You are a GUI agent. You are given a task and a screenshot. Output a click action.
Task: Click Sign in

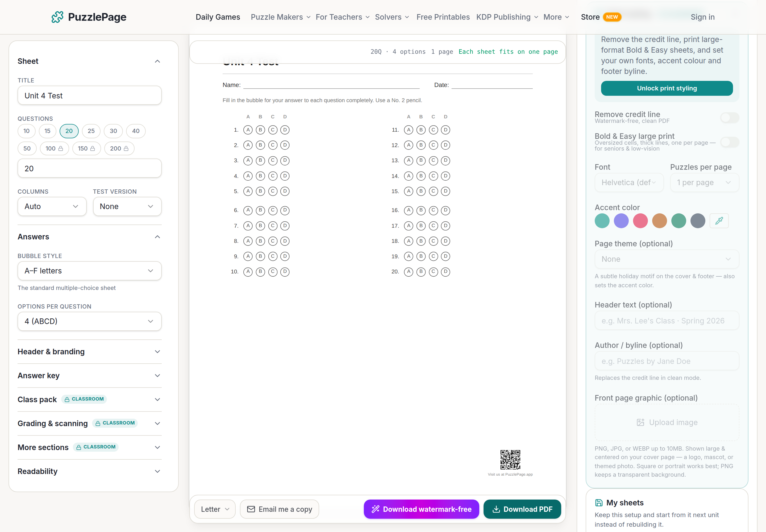point(702,17)
